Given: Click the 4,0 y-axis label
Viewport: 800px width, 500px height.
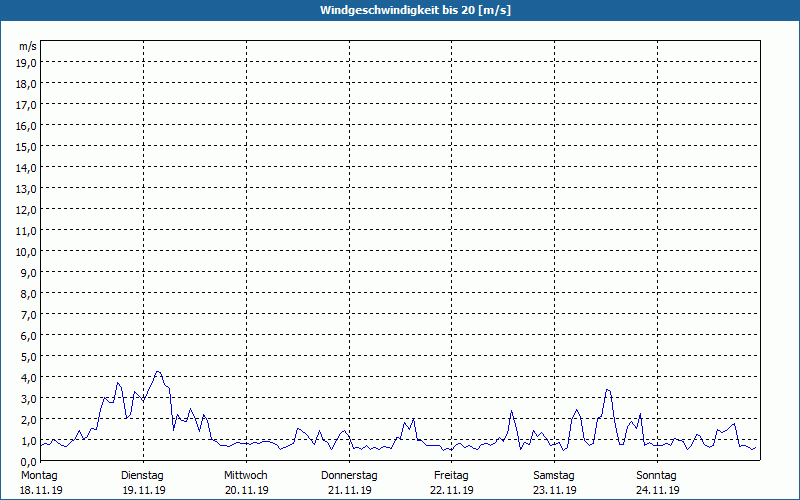Looking at the screenshot, I should pyautogui.click(x=29, y=378).
